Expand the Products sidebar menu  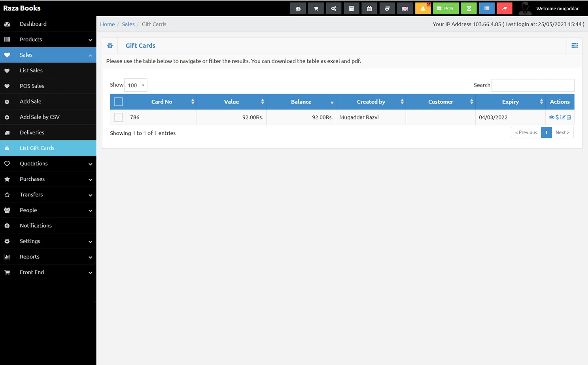point(48,40)
